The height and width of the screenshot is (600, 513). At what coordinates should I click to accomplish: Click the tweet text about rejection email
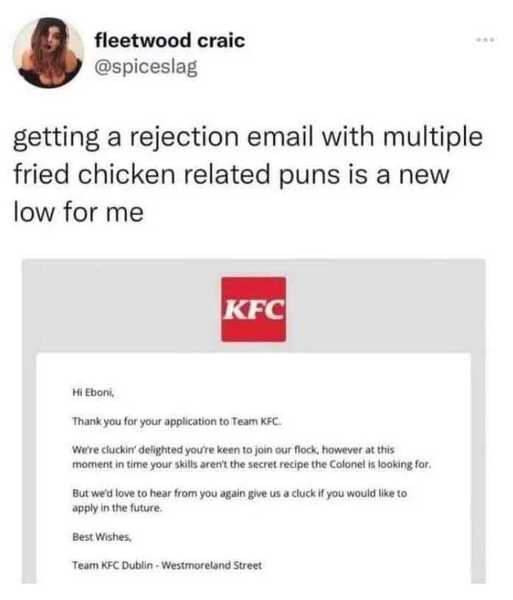point(248,174)
